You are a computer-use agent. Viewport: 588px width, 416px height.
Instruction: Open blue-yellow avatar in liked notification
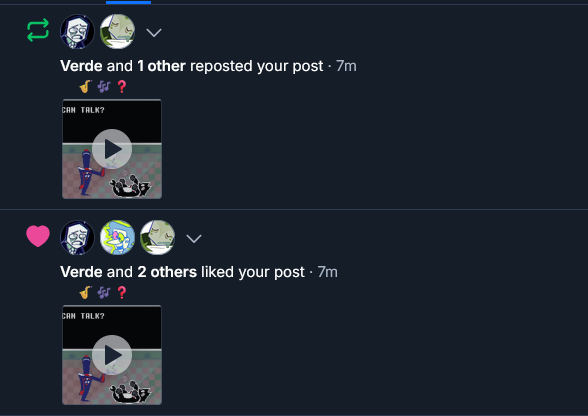[117, 237]
